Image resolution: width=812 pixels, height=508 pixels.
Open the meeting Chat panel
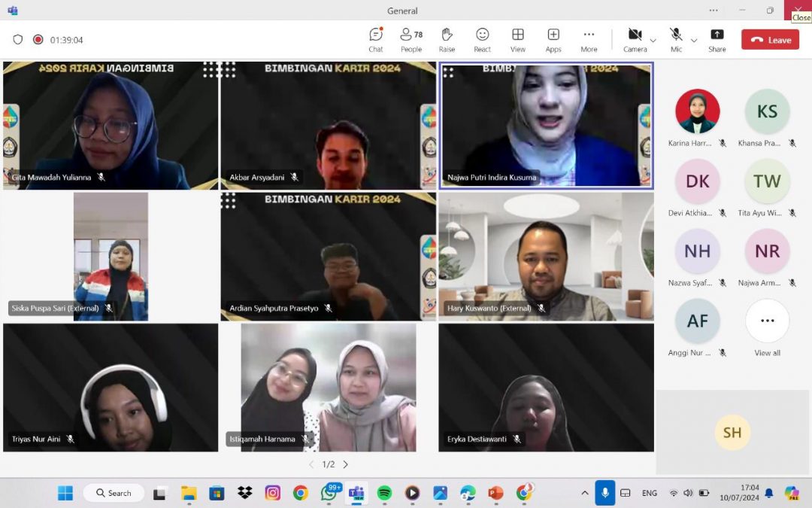coord(376,39)
